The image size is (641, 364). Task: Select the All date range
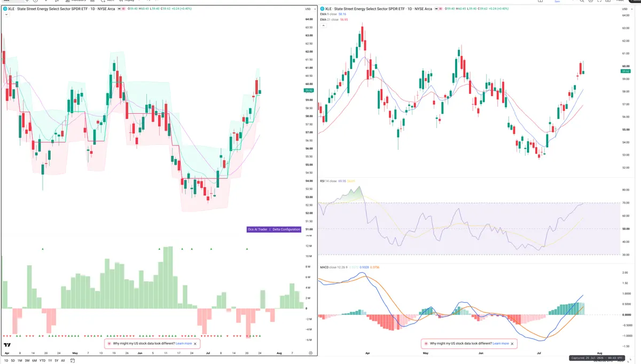click(62, 361)
